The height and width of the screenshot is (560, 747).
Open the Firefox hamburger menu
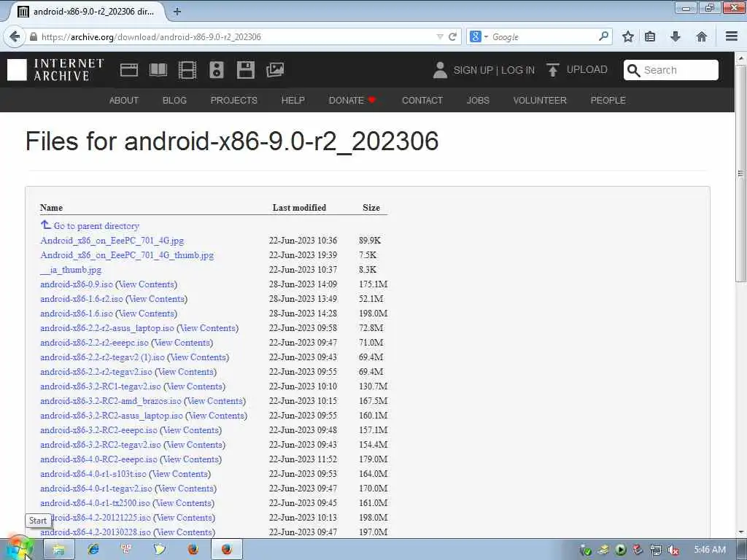point(732,36)
